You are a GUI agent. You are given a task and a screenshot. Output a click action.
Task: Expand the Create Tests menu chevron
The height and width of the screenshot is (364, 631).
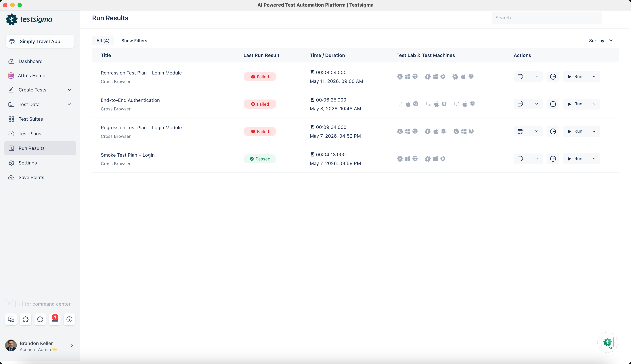point(70,90)
